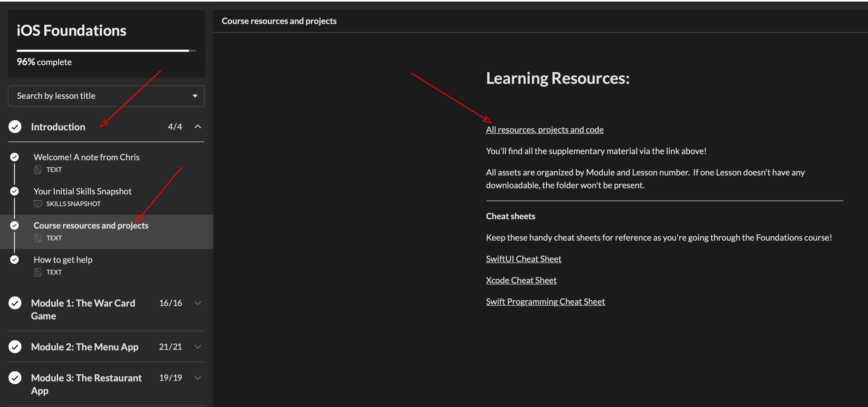
Task: Expand Module 1: The War Card Game chevron
Action: tap(198, 303)
